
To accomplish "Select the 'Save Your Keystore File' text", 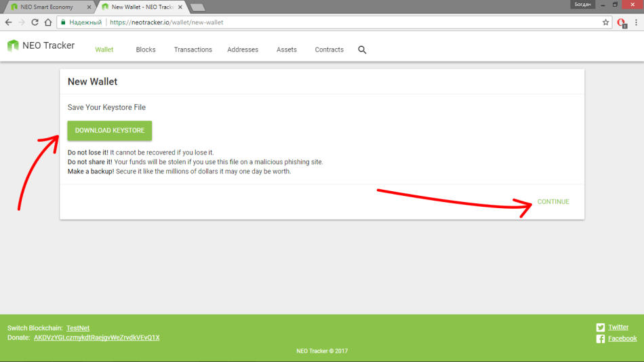I will pos(106,107).
